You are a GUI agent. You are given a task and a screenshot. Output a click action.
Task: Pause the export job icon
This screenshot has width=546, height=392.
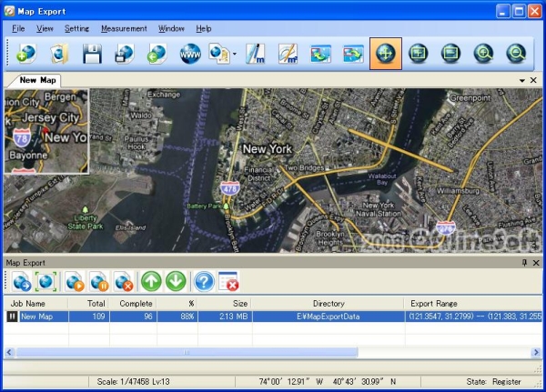(99, 282)
